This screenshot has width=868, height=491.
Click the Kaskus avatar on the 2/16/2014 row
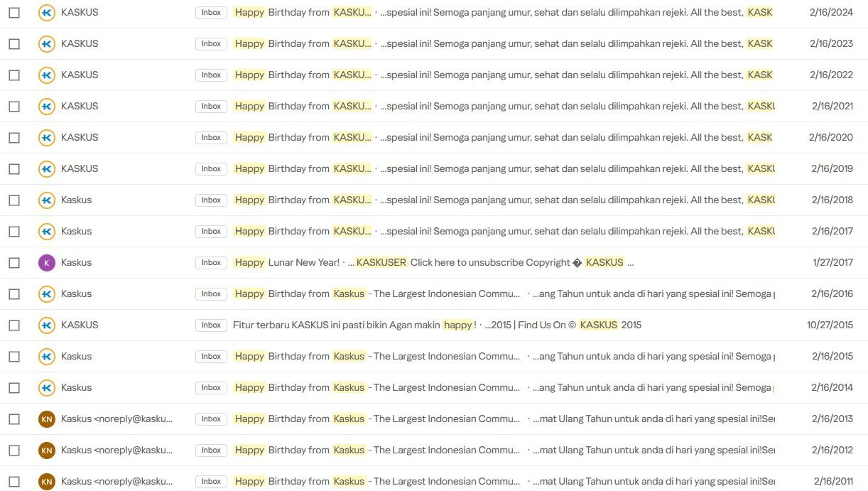click(x=46, y=387)
